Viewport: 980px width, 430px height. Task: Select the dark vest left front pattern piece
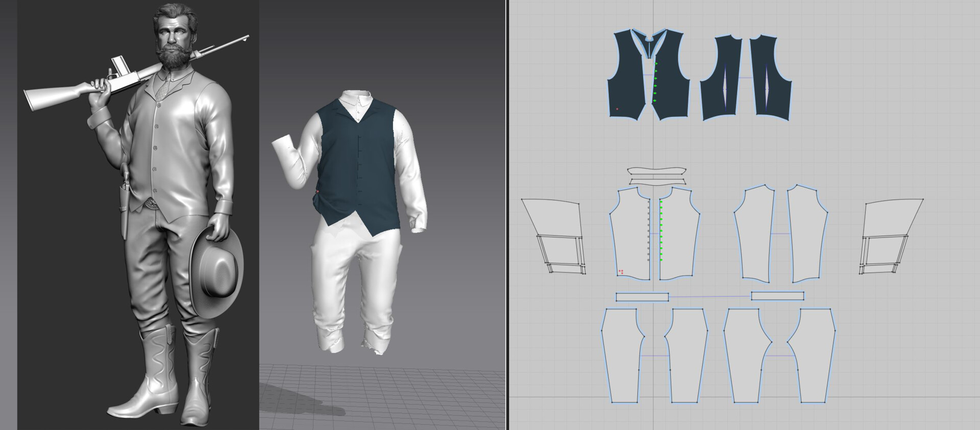click(x=628, y=77)
